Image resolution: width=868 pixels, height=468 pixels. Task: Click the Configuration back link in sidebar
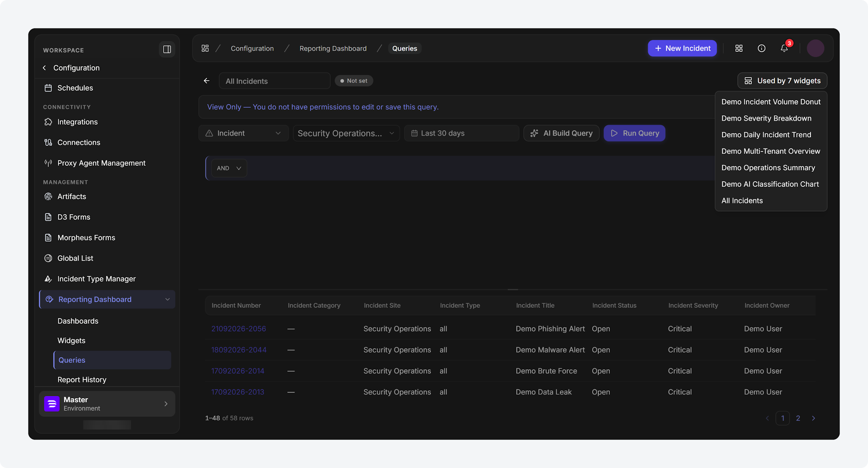(x=71, y=68)
